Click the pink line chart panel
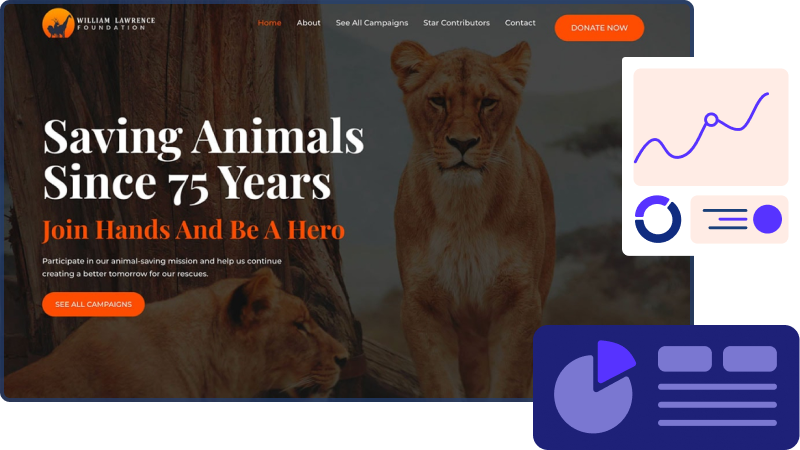800x450 pixels. pos(711,127)
